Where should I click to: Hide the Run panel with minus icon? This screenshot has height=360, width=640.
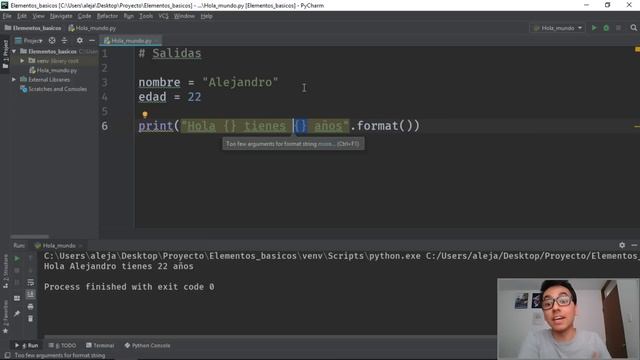pyautogui.click(x=634, y=245)
